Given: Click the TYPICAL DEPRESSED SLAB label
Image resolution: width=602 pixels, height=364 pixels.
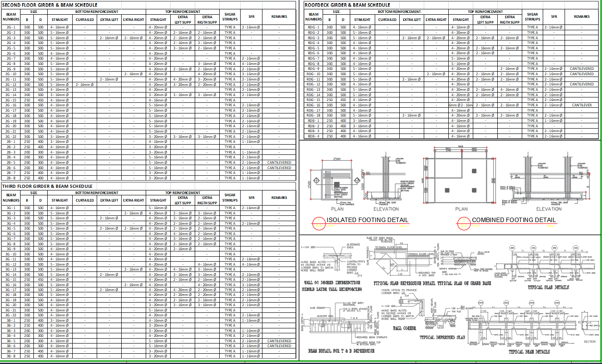Looking at the screenshot, I should pos(442,337).
